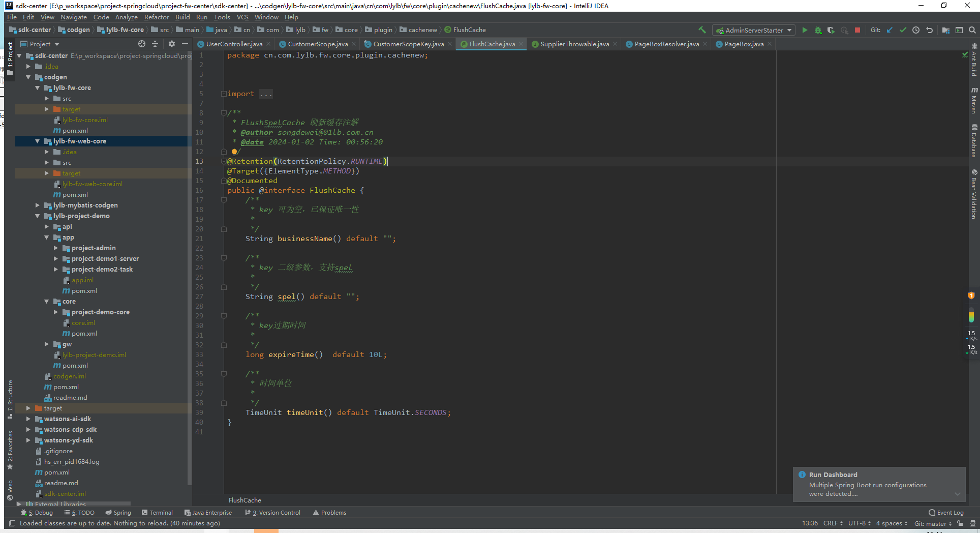Open the 9: Version Control tool window

click(273, 513)
